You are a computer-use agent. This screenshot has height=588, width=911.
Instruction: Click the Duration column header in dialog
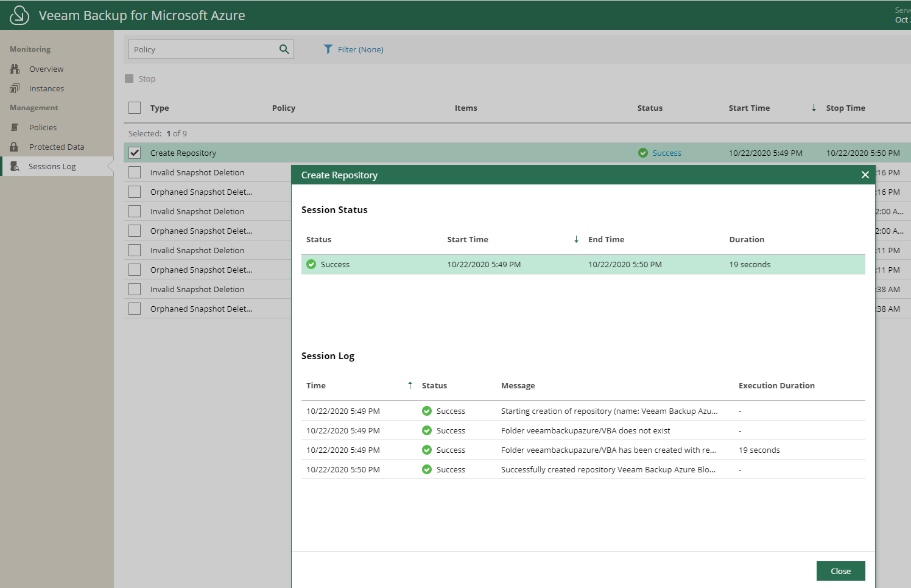747,239
